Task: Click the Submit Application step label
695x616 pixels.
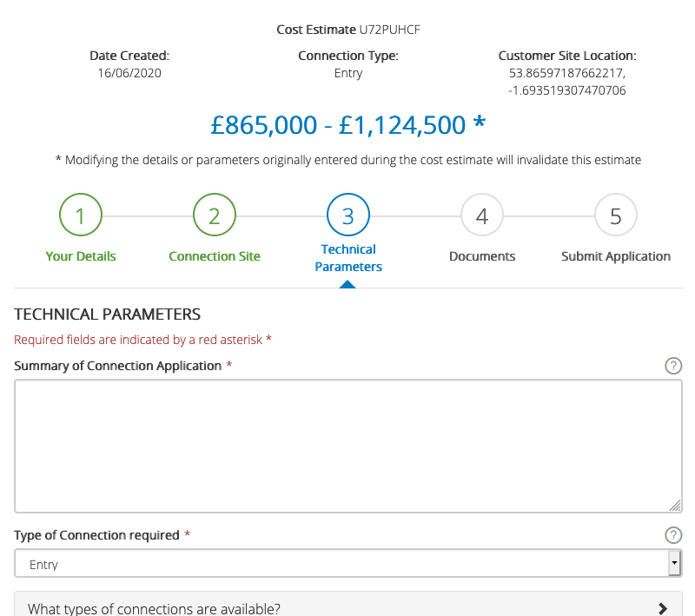Action: point(616,256)
